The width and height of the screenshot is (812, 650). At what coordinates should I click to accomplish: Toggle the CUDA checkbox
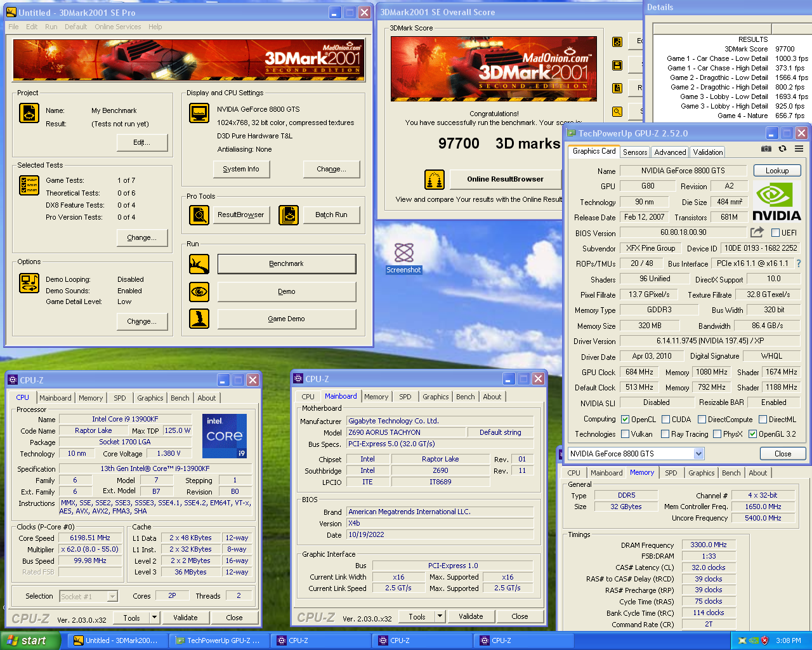tap(665, 420)
